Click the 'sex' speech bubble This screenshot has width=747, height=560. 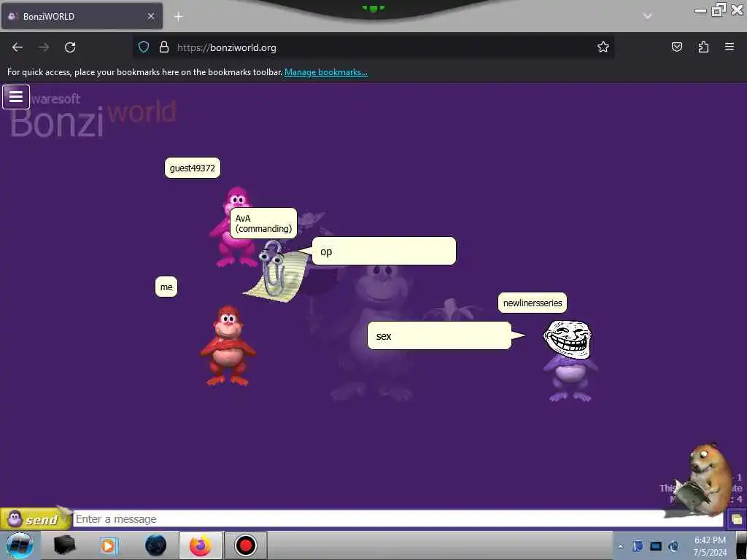pos(439,335)
